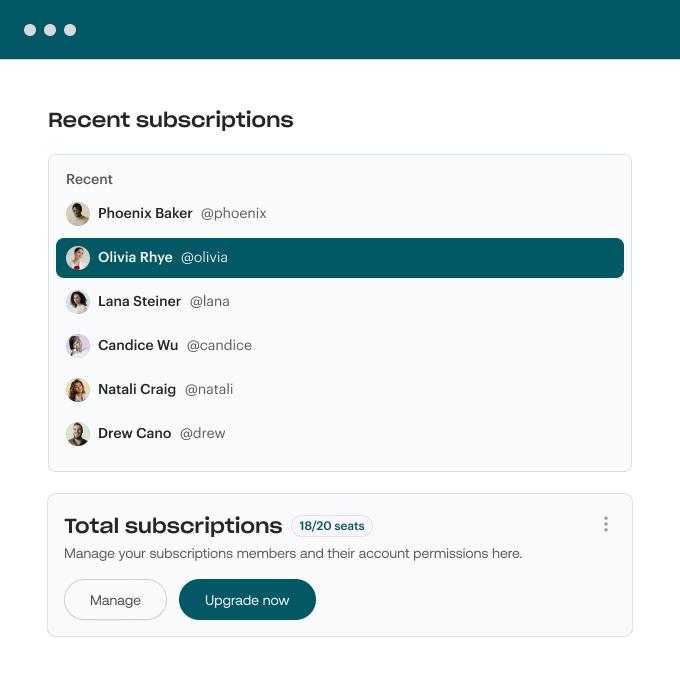Choose Lana Steiner from recent list
The width and height of the screenshot is (680, 680).
(x=139, y=302)
